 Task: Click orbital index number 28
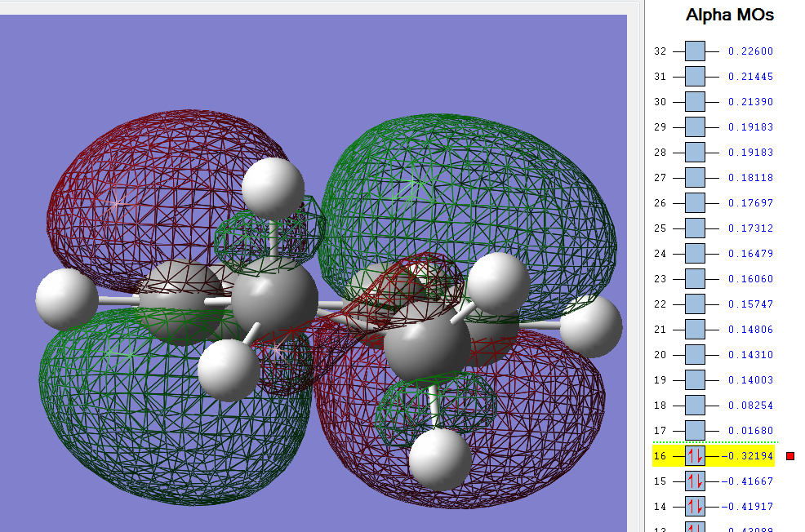(660, 153)
